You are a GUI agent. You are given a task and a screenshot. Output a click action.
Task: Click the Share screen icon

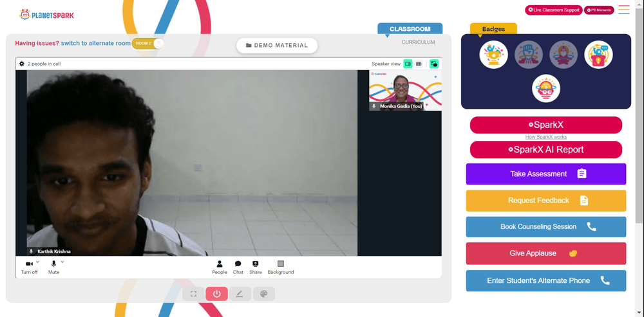256,267
